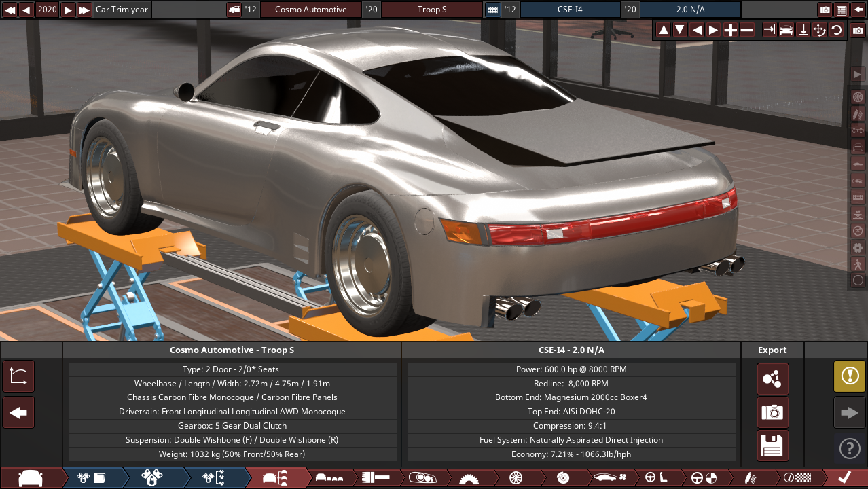Share the car with the Export nodes button
Image resolution: width=868 pixels, height=489 pixels.
pyautogui.click(x=773, y=379)
